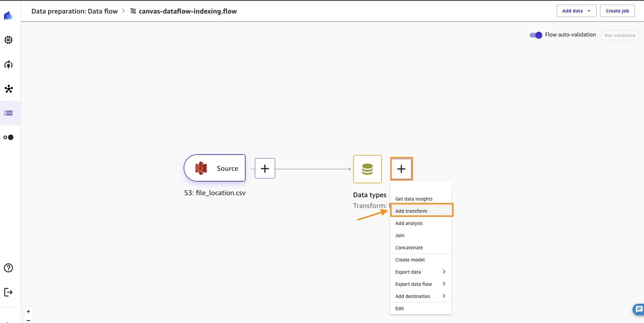Image resolution: width=644 pixels, height=323 pixels.
Task: Click the two-circles icon in sidebar
Action: point(8,137)
